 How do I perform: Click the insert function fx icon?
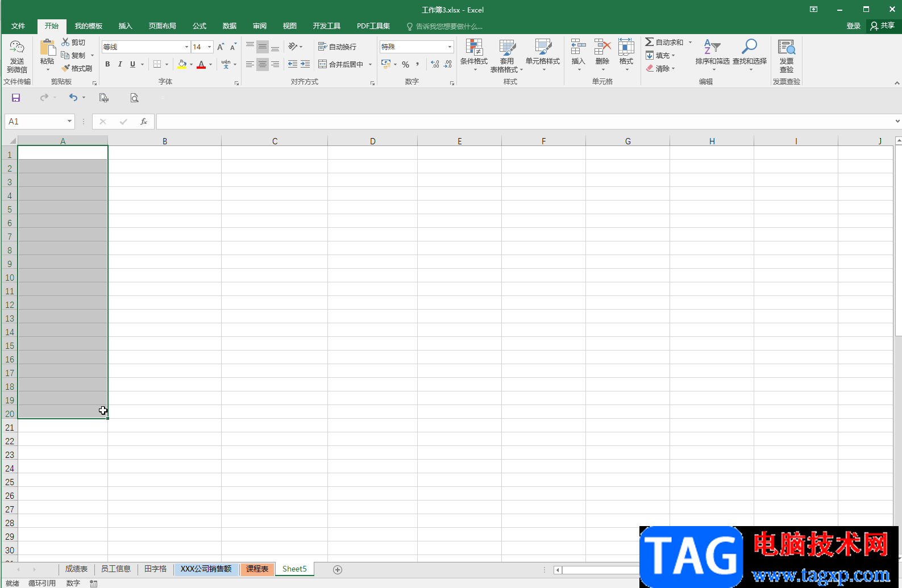coord(144,122)
